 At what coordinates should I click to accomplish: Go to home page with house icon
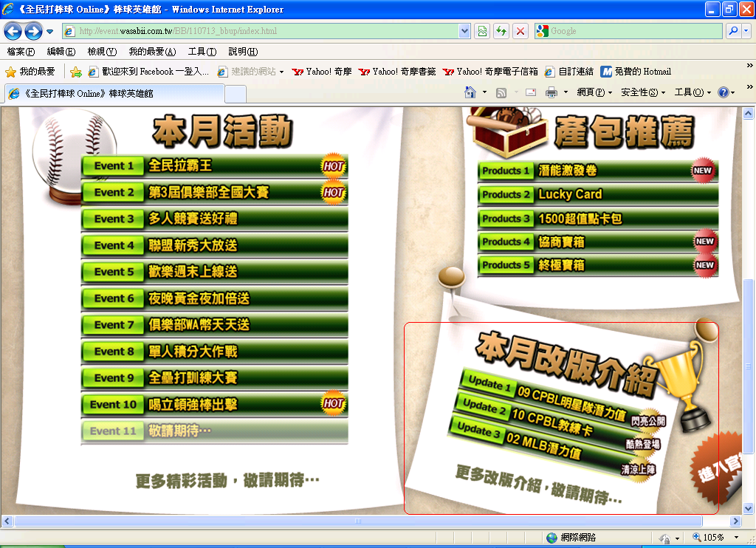[x=470, y=92]
